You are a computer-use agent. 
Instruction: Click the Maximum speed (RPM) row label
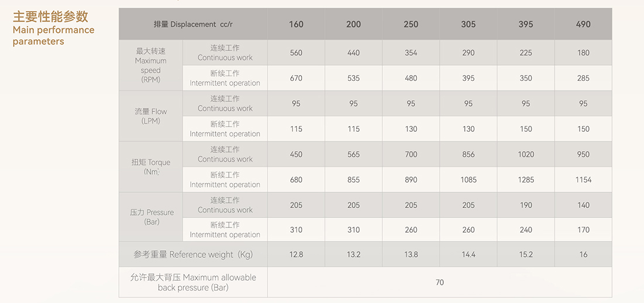150,66
